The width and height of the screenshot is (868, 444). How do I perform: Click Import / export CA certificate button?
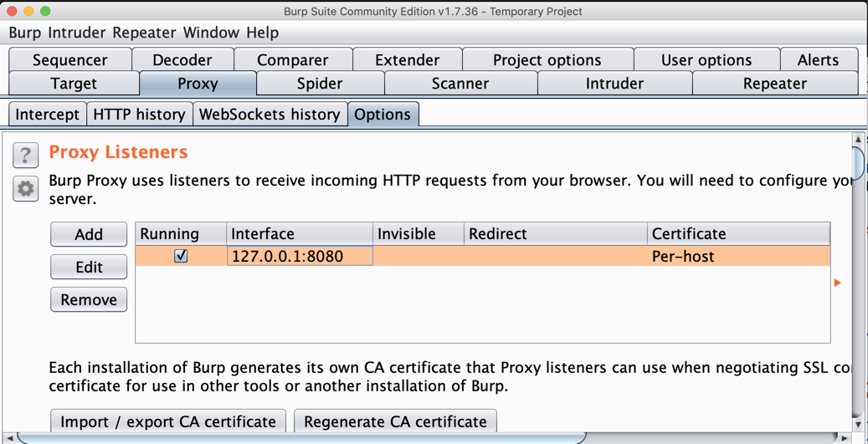pyautogui.click(x=168, y=421)
